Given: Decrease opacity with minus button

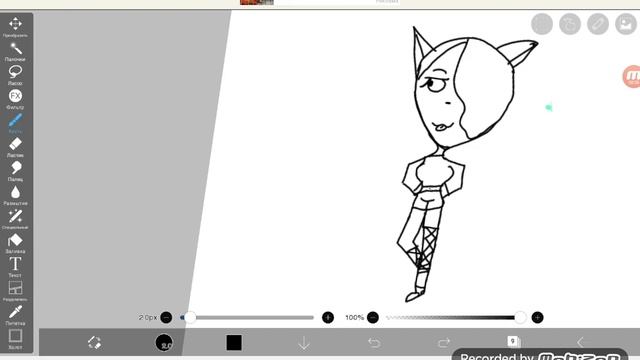Looking at the screenshot, I should point(373,317).
